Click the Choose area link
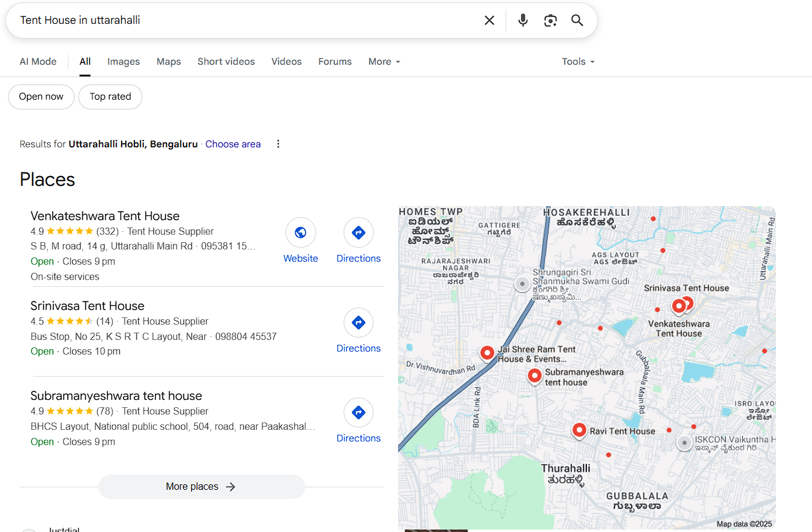 [233, 144]
